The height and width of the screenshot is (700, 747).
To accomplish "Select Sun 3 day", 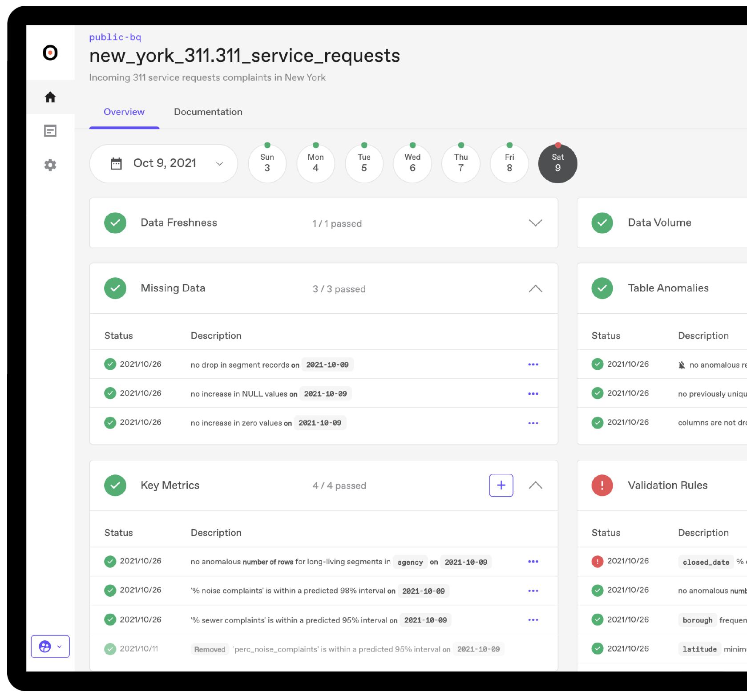I will pos(267,163).
